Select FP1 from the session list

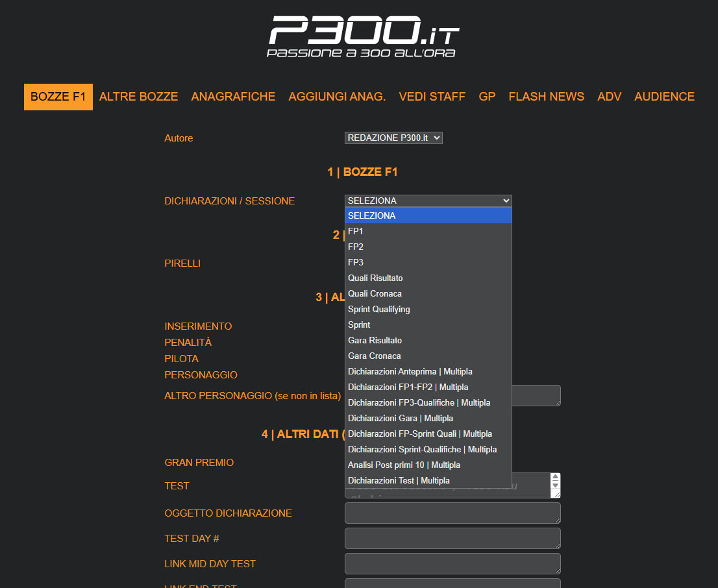pos(356,231)
